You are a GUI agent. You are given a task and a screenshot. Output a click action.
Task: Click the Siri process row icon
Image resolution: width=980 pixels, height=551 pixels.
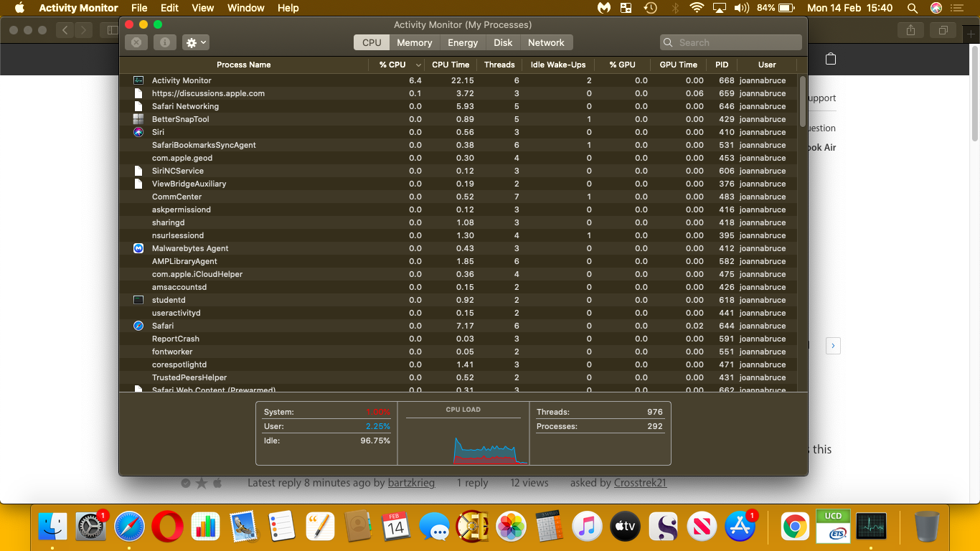(138, 132)
